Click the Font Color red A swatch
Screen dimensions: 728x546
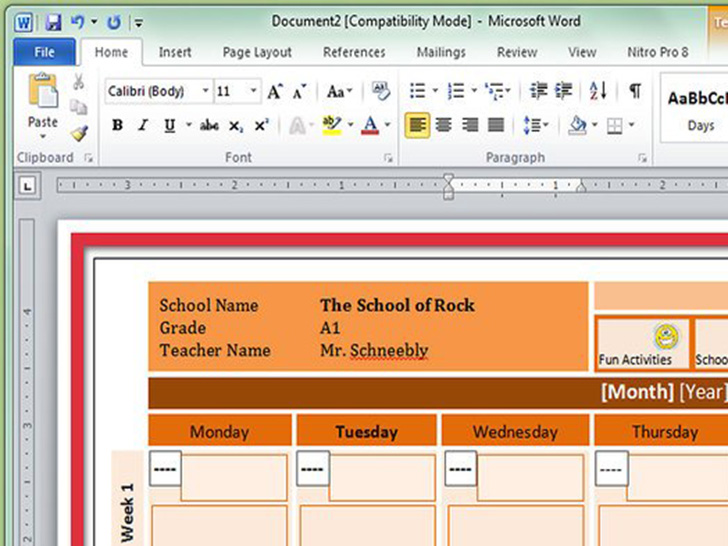369,125
